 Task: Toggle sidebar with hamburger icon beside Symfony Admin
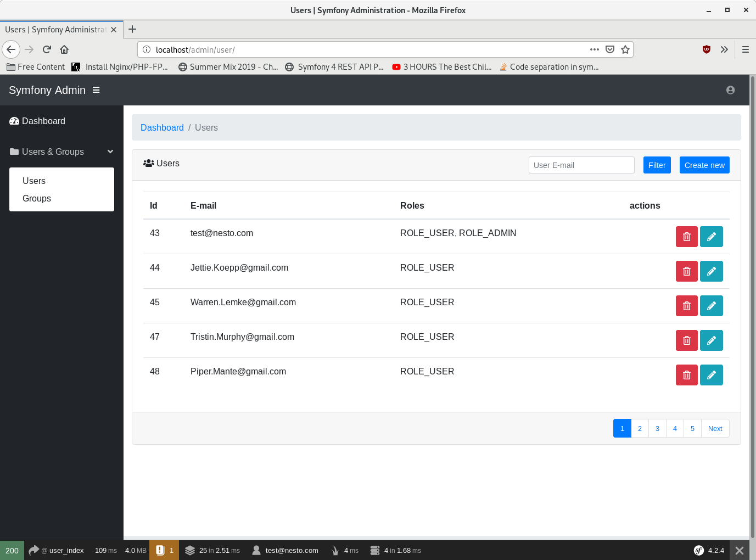(x=96, y=90)
